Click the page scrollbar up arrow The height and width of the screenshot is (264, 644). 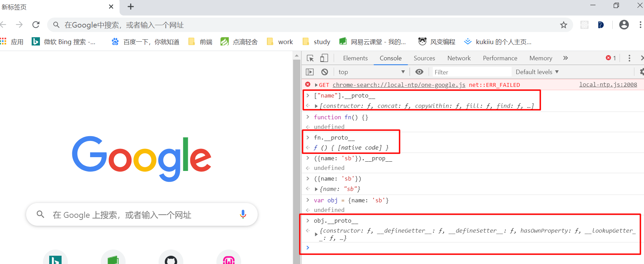[297, 55]
